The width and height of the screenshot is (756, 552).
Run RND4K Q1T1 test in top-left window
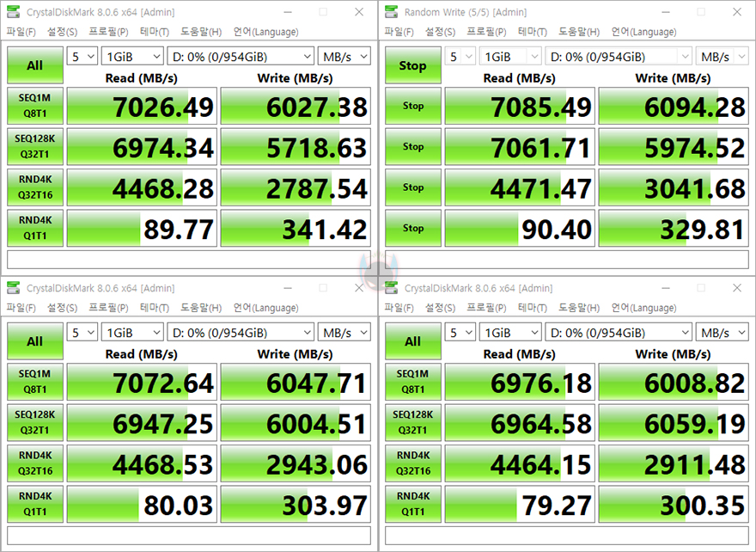pos(34,228)
